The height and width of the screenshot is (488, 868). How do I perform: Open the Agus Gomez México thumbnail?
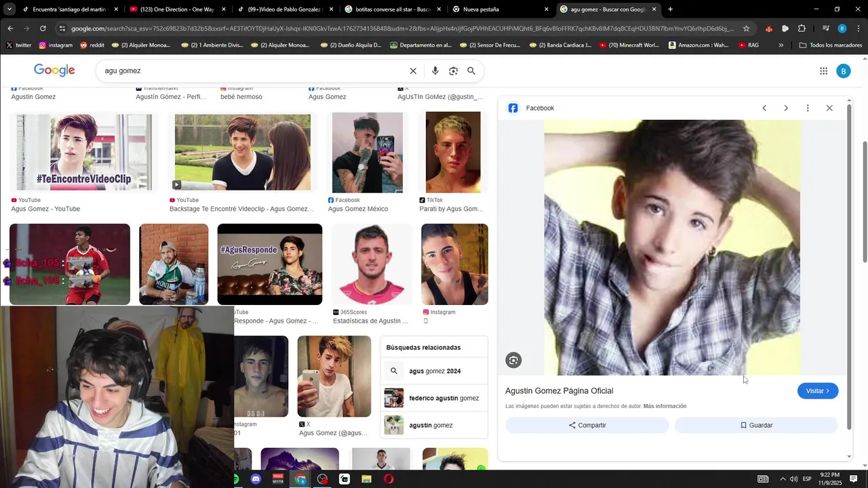pyautogui.click(x=368, y=152)
